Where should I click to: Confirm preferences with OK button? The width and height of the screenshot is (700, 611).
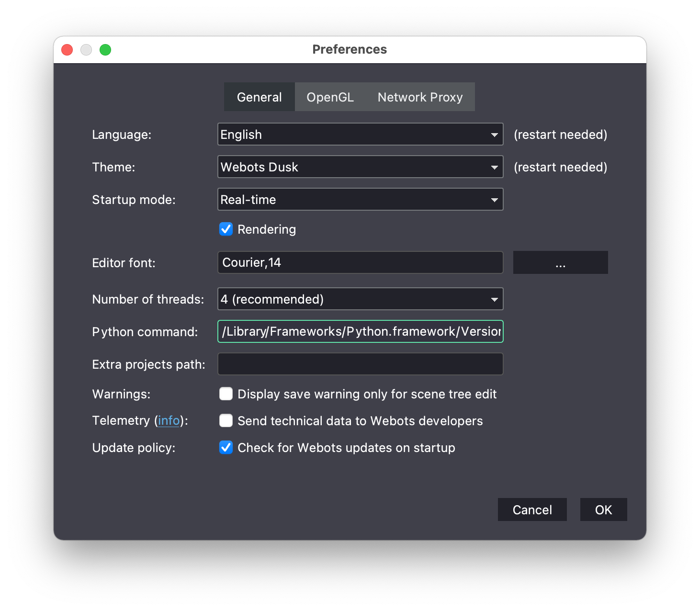click(603, 510)
